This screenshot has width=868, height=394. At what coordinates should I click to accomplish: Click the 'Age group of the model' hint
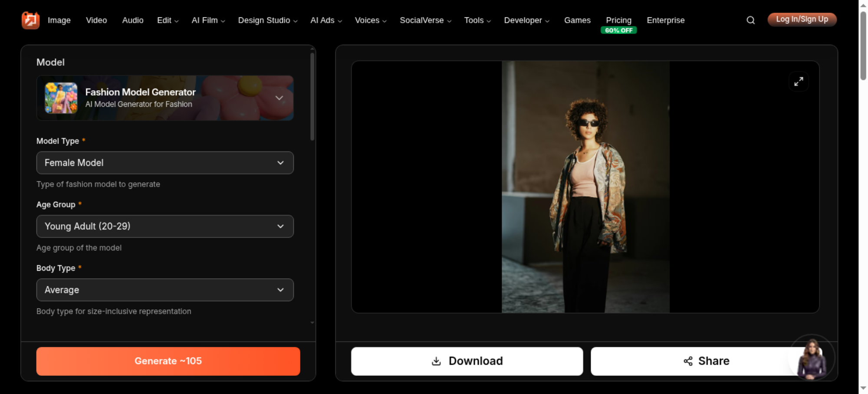(x=79, y=248)
